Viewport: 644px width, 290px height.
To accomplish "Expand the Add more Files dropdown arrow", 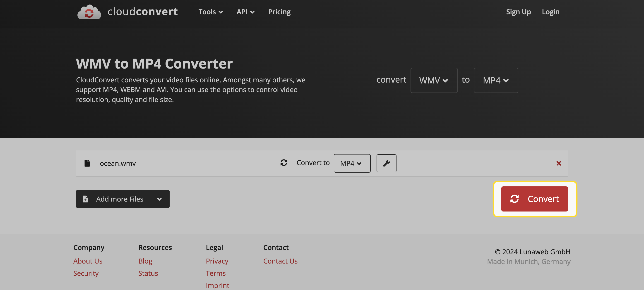I will (159, 199).
